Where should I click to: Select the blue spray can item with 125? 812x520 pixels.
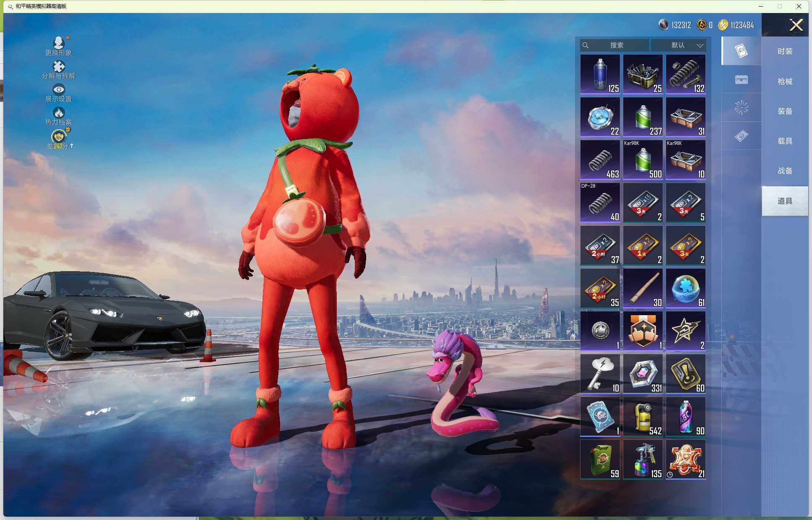(x=600, y=74)
